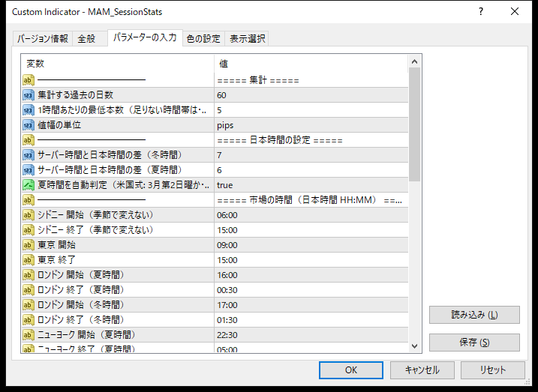Select the value 7 for 冬時間 offset
This screenshot has width=538, height=392.
tap(311, 155)
